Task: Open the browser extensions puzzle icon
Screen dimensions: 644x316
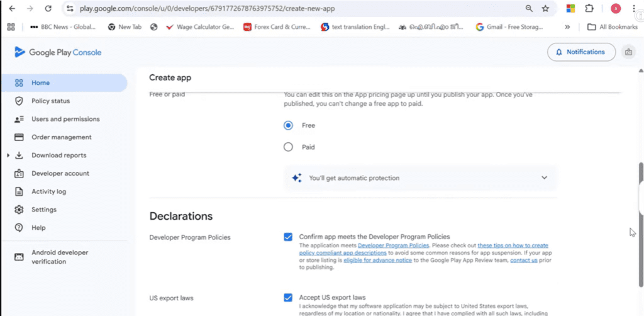Action: click(x=589, y=9)
